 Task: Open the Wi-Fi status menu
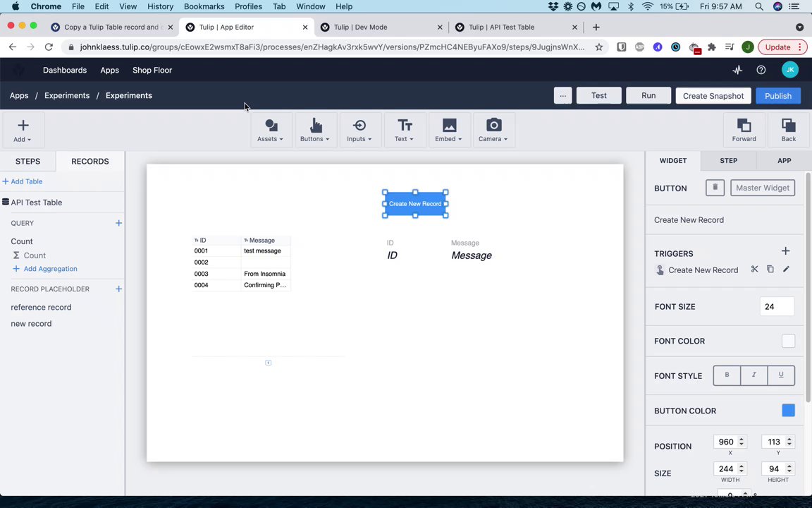(647, 6)
